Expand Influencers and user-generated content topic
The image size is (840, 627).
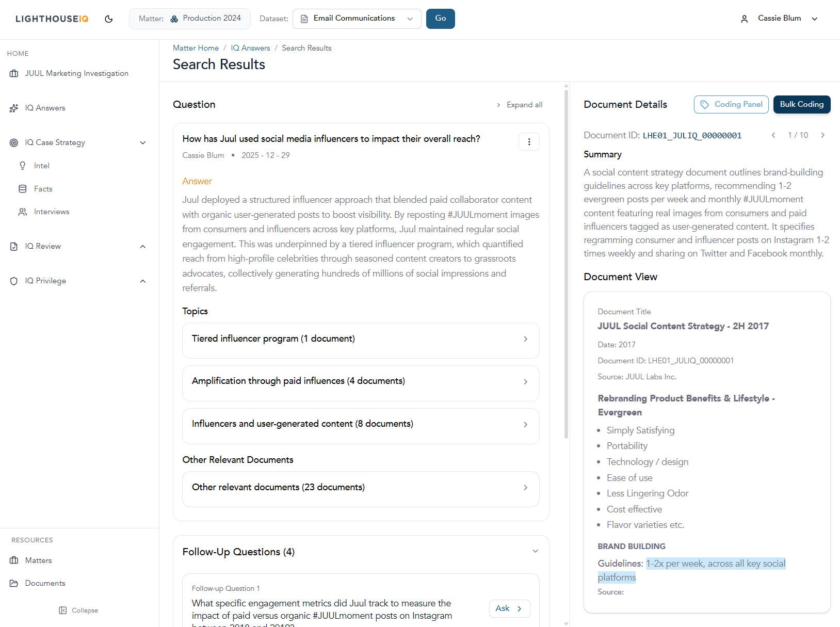click(361, 426)
